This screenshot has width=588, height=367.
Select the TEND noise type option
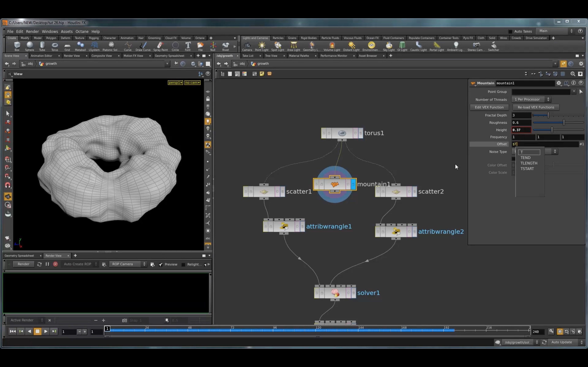coord(525,158)
